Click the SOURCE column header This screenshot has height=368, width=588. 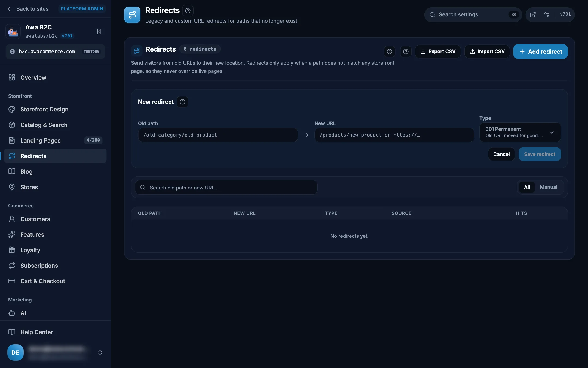point(402,213)
